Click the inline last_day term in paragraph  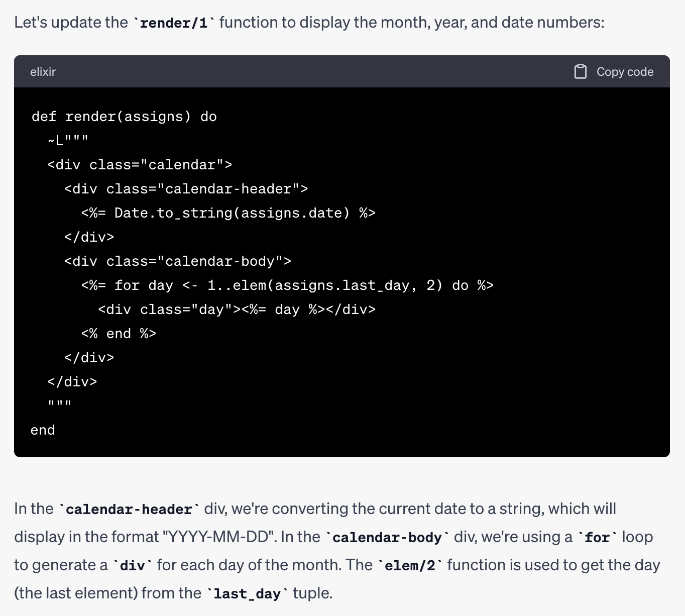tap(247, 594)
